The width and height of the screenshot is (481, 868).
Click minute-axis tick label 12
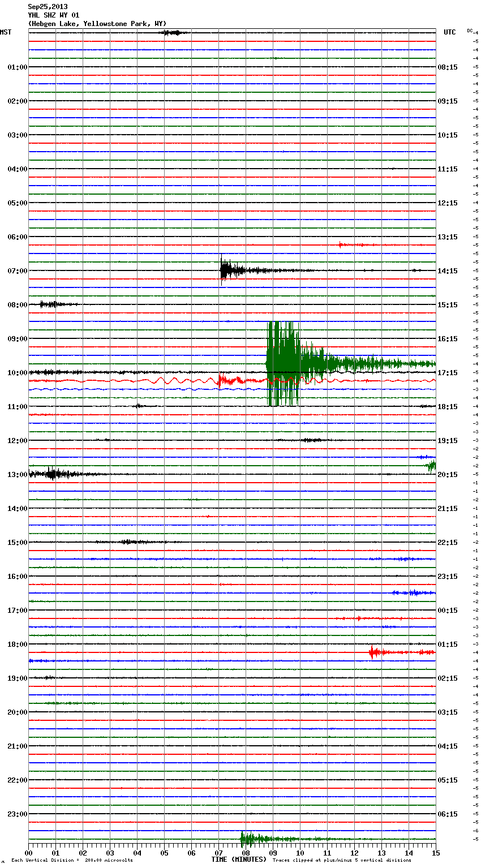click(x=354, y=853)
